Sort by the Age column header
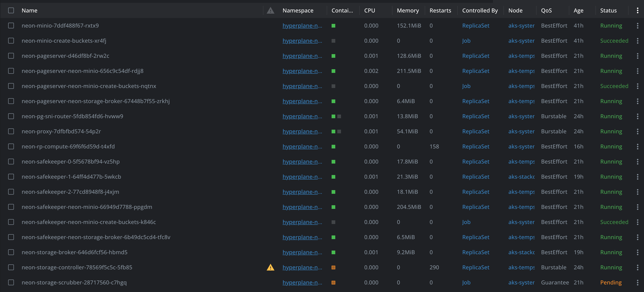644x292 pixels. click(x=578, y=10)
